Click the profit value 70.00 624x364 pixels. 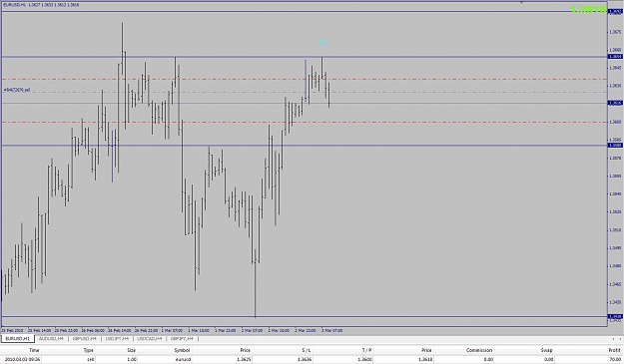tap(615, 359)
